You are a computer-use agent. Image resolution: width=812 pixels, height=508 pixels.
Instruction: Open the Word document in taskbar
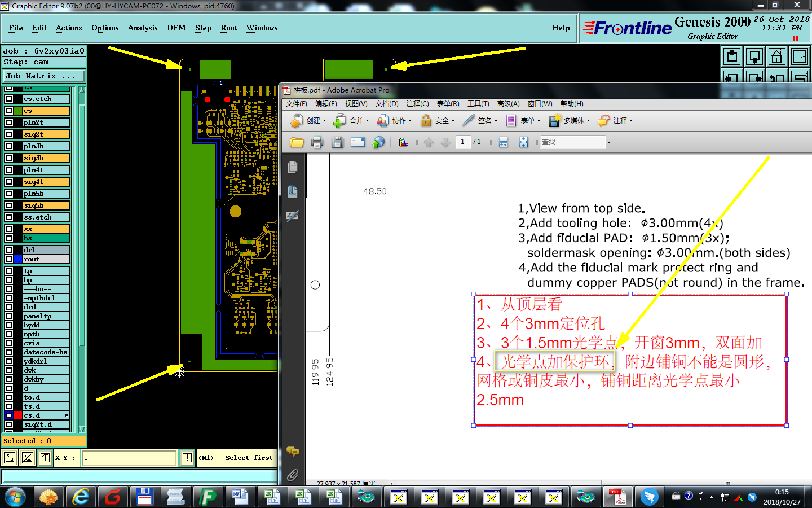point(240,497)
